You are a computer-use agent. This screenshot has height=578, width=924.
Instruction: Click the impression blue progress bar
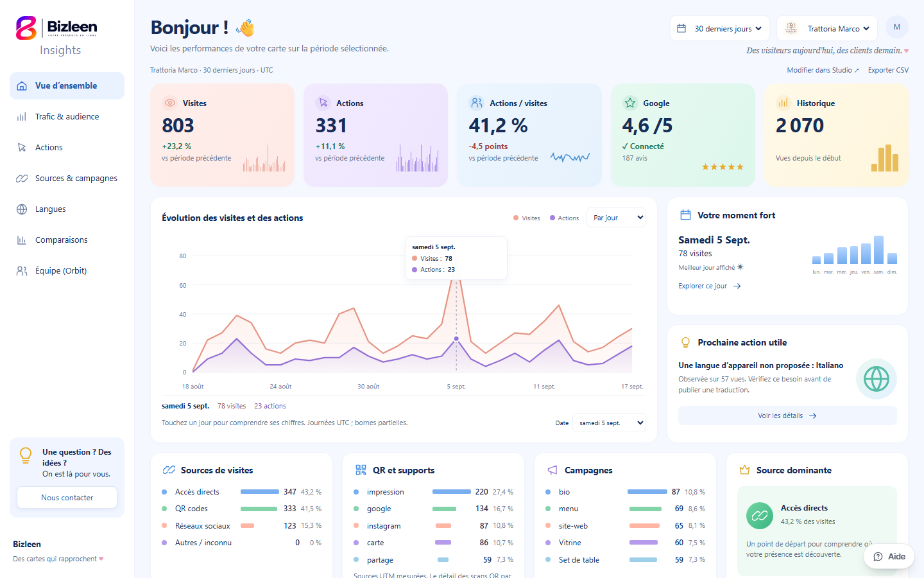(452, 492)
